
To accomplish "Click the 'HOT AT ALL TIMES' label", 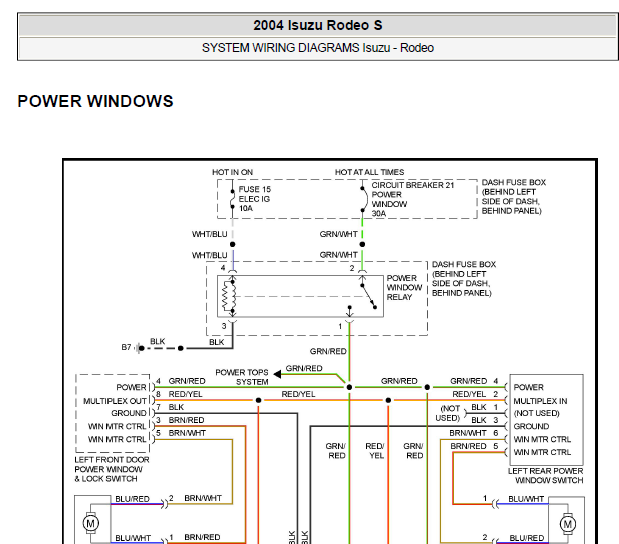I will coord(370,172).
